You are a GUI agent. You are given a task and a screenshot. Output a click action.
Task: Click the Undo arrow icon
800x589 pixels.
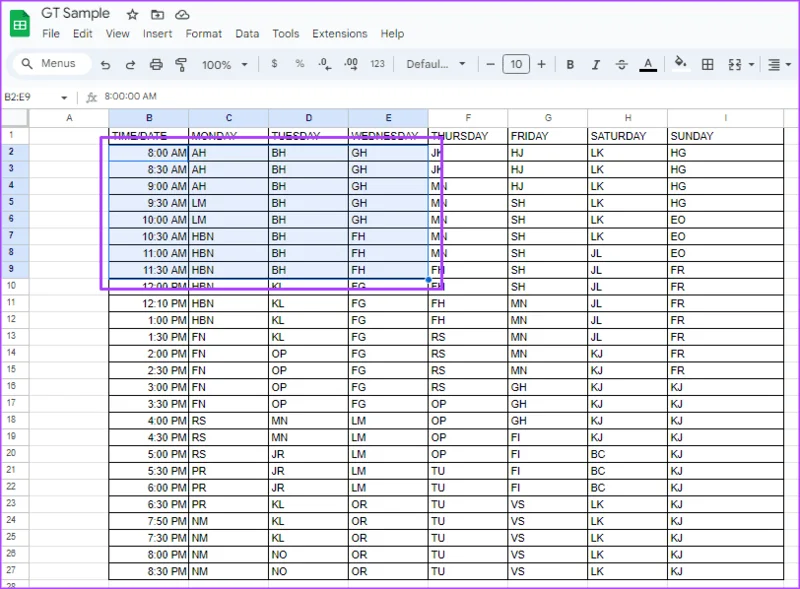[x=105, y=65]
